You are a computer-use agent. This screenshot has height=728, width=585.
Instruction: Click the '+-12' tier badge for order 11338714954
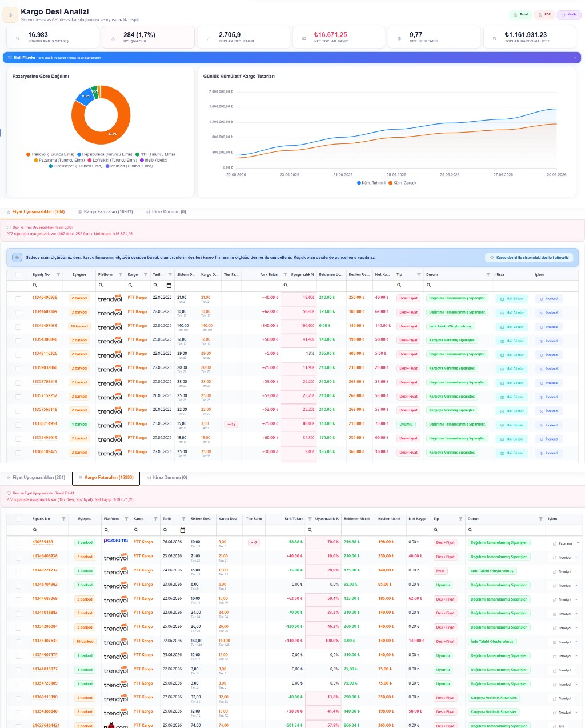231,425
